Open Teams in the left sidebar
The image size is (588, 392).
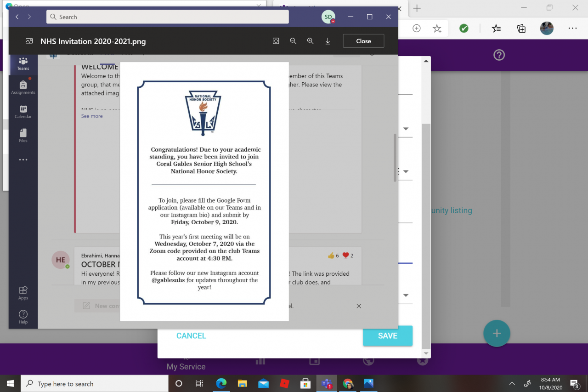[23, 64]
